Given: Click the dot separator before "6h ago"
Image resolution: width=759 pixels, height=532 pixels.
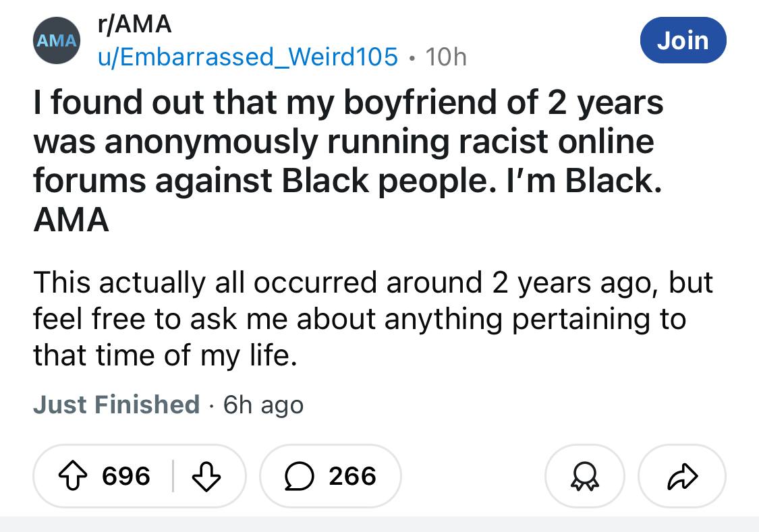Looking at the screenshot, I should pyautogui.click(x=211, y=405).
